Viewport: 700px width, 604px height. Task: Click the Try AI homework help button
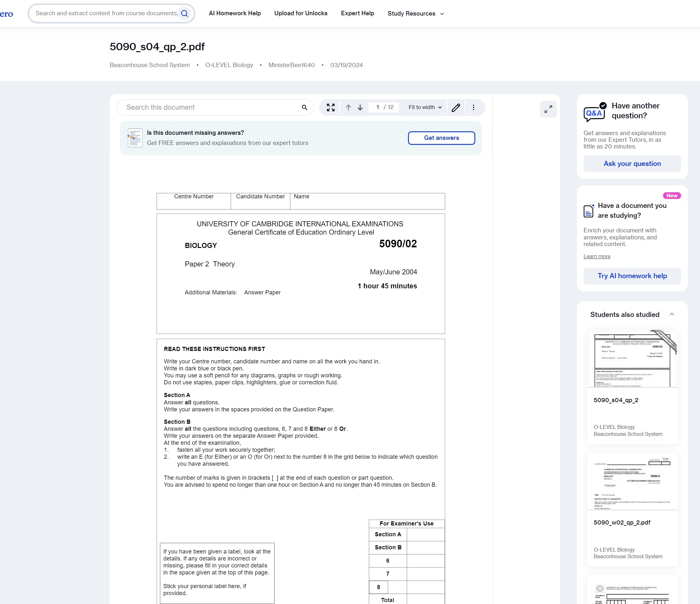[x=632, y=276]
